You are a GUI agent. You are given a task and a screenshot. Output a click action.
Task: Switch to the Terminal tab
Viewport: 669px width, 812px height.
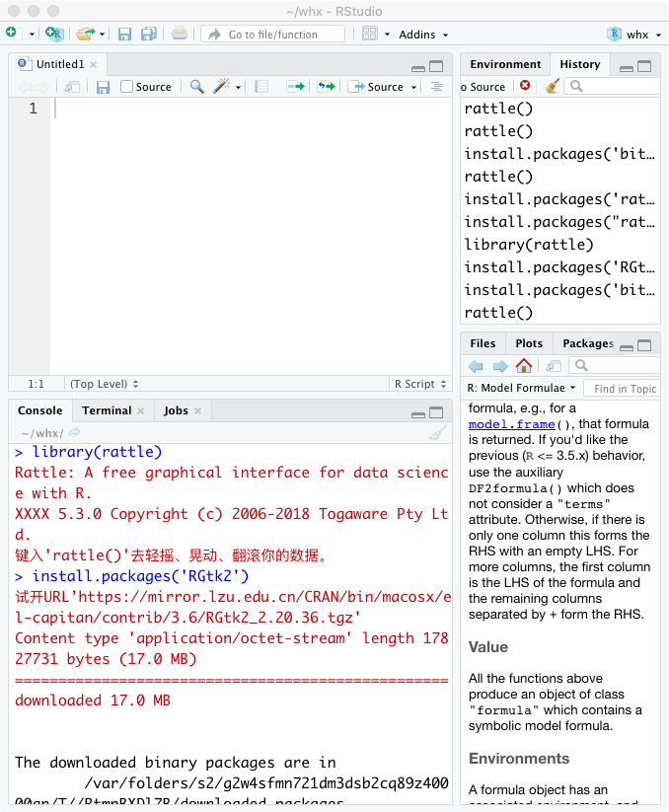tap(107, 410)
